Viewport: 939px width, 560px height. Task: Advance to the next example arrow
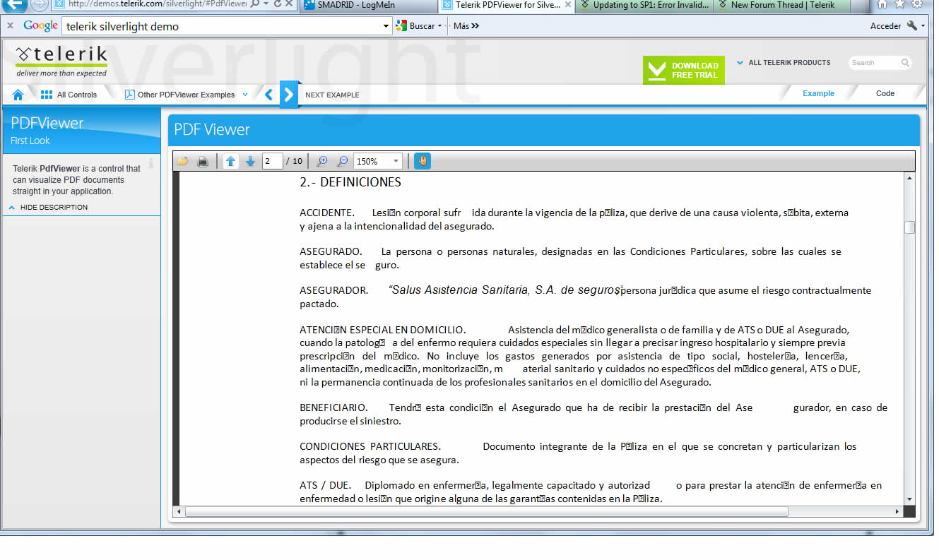click(288, 95)
